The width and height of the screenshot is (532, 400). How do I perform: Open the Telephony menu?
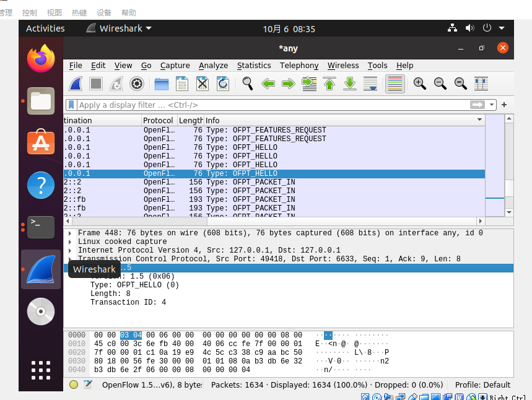click(x=299, y=66)
